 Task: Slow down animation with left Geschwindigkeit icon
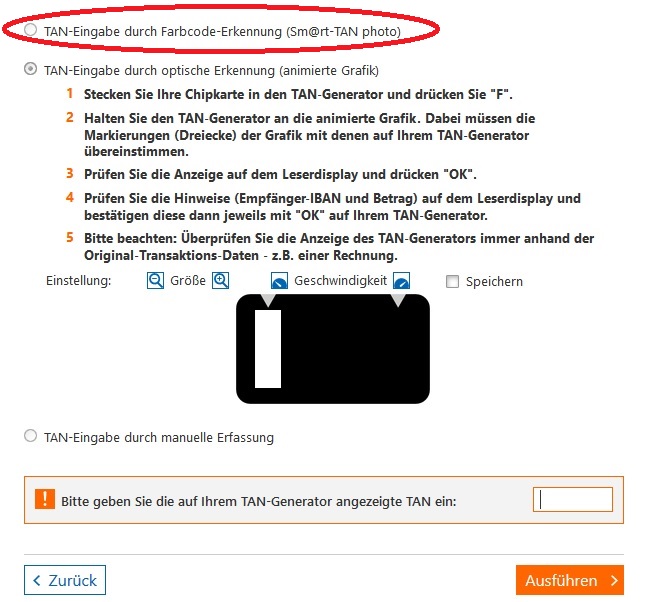(279, 281)
